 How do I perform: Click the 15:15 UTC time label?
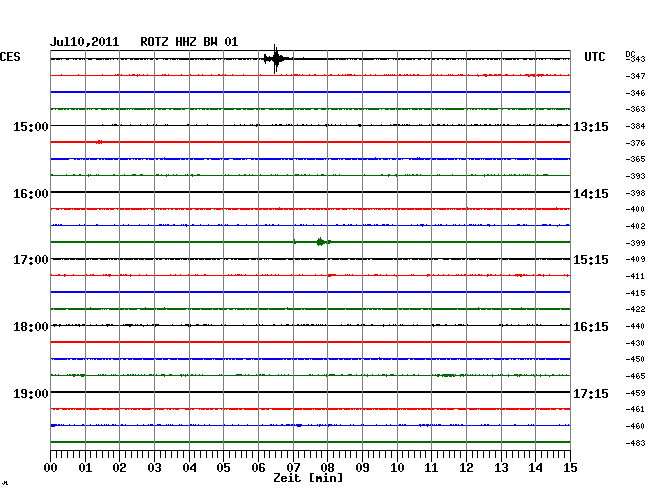591,260
